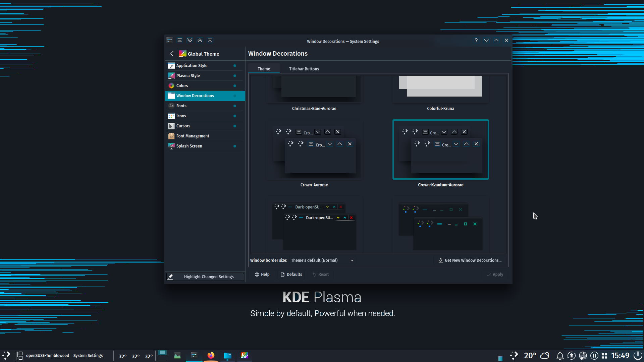Viewport: 644px width, 362px height.
Task: Open the Icons settings page
Action: (x=205, y=116)
